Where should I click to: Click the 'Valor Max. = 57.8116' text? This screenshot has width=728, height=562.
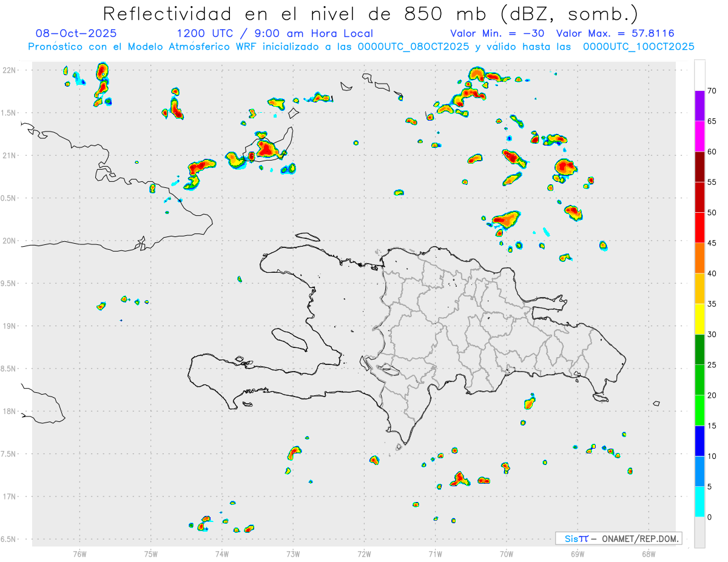coord(615,34)
